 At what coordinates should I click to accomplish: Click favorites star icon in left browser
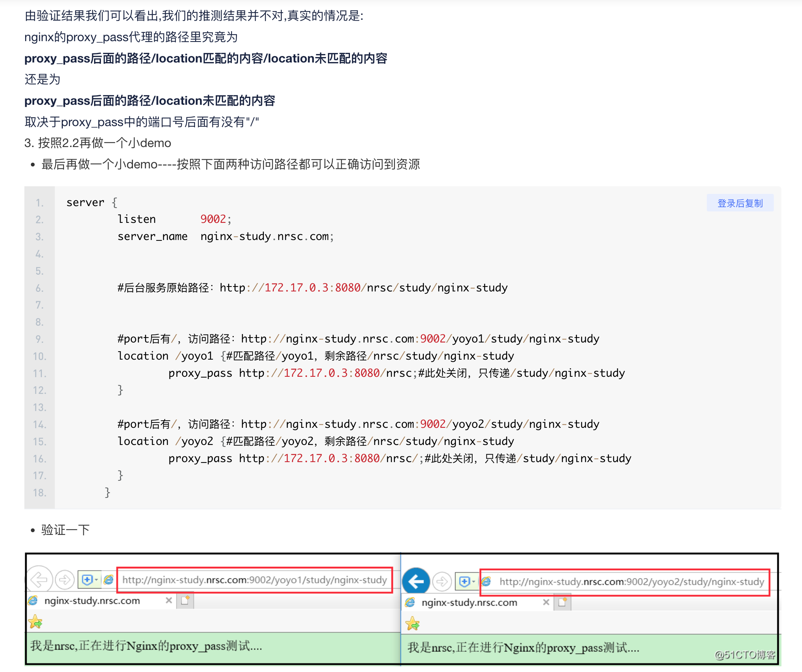[x=35, y=622]
